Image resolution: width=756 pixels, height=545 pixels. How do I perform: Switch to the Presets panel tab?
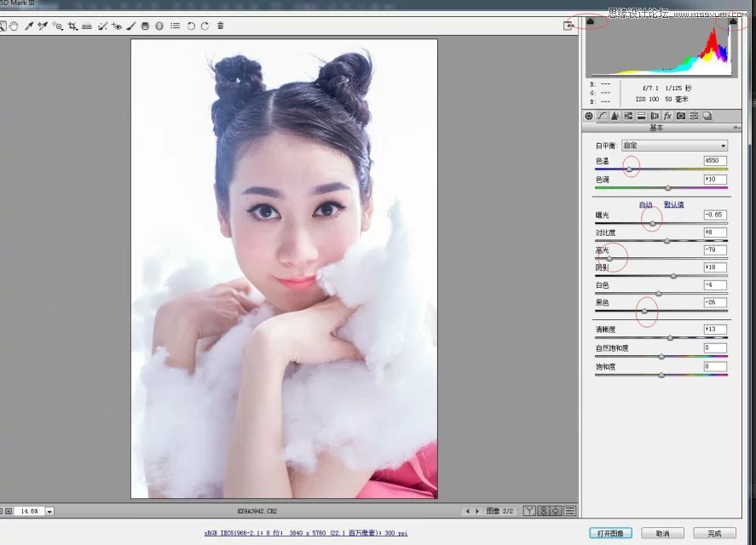[695, 116]
